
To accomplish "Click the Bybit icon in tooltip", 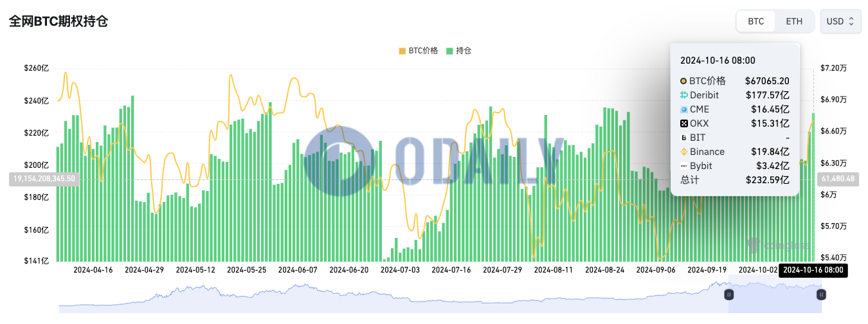I will [x=683, y=166].
